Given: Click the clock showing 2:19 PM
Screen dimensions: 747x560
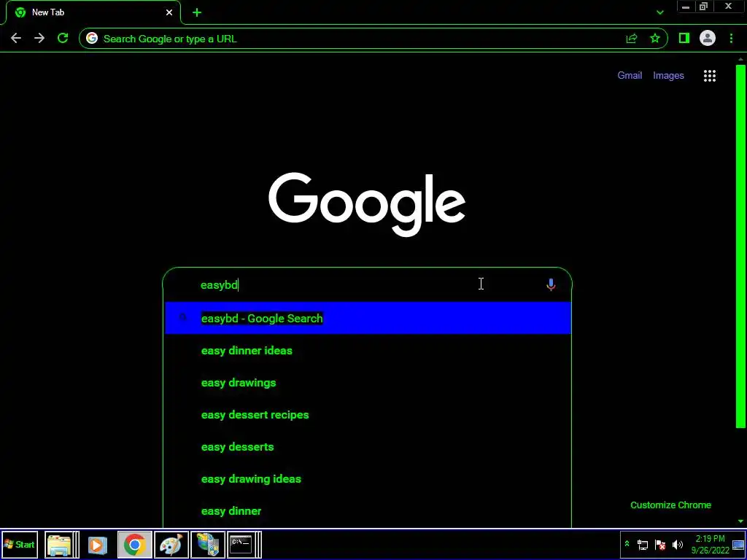Looking at the screenshot, I should 710,544.
